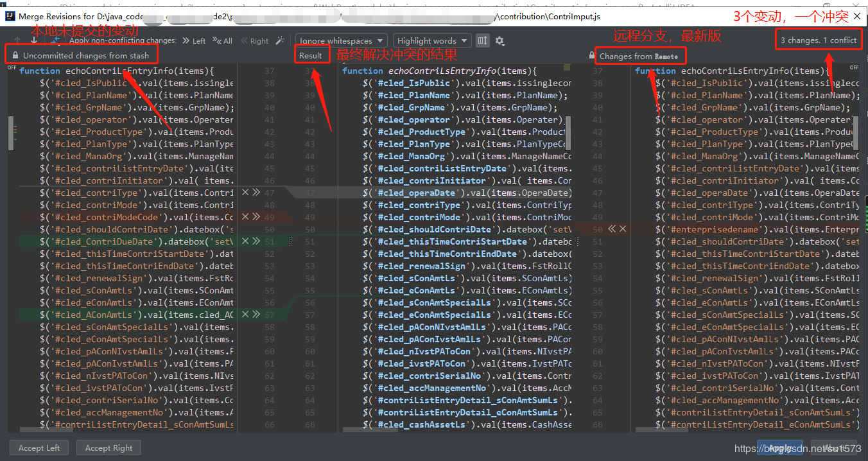Viewport: 868px width, 461px height.
Task: Ignore right change at line 50
Action: click(x=622, y=229)
